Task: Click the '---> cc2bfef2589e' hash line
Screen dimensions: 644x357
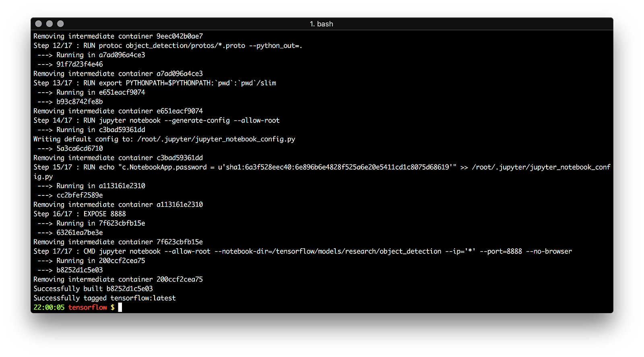Action: pos(70,195)
